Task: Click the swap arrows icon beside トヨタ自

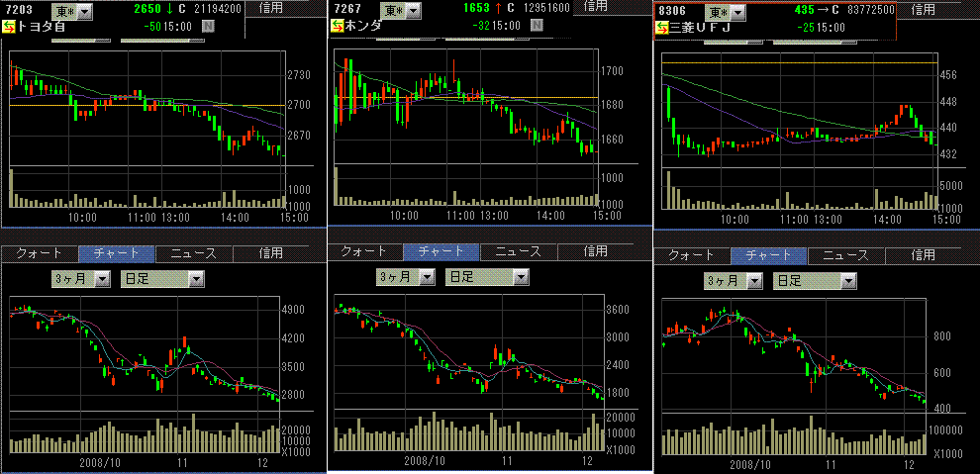Action: point(10,27)
